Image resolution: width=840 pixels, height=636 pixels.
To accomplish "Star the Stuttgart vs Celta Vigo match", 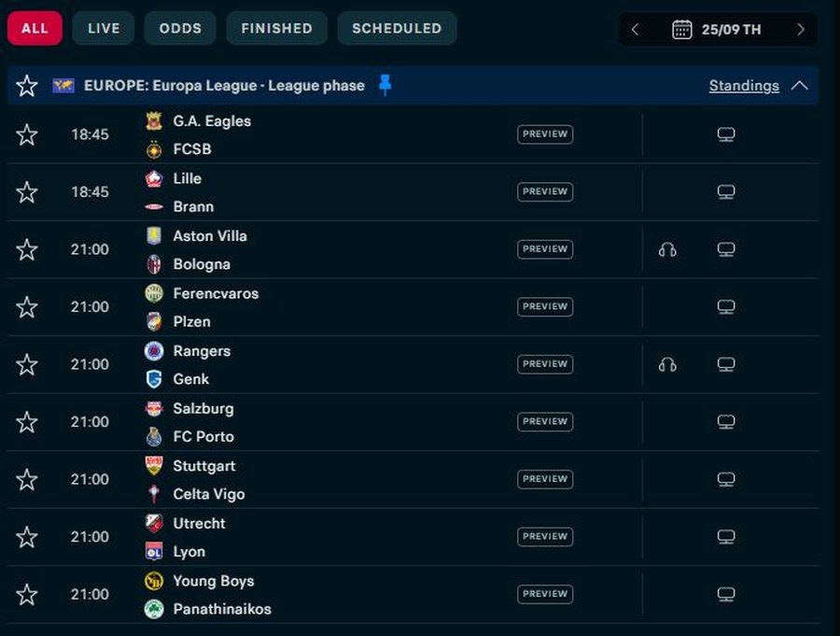I will pyautogui.click(x=27, y=479).
